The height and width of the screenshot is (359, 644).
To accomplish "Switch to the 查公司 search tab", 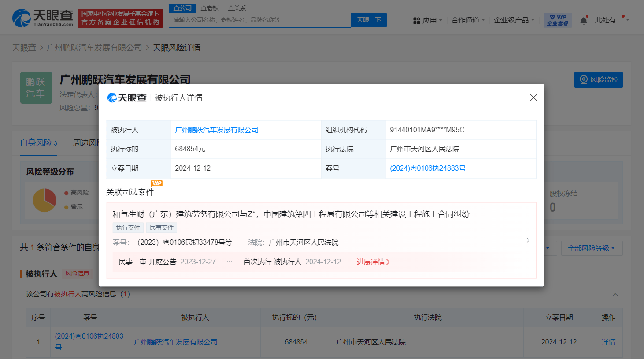I will click(x=182, y=8).
